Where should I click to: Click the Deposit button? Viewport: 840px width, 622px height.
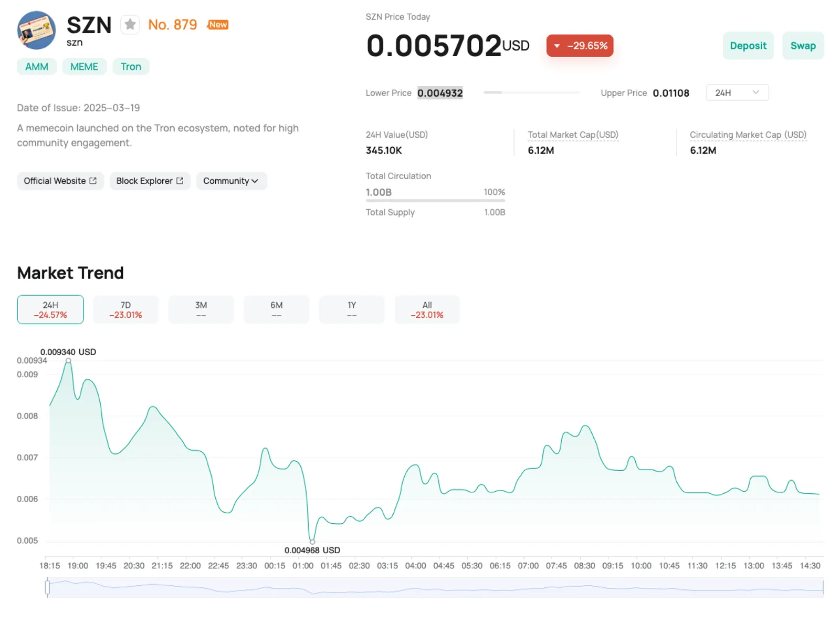pyautogui.click(x=748, y=46)
